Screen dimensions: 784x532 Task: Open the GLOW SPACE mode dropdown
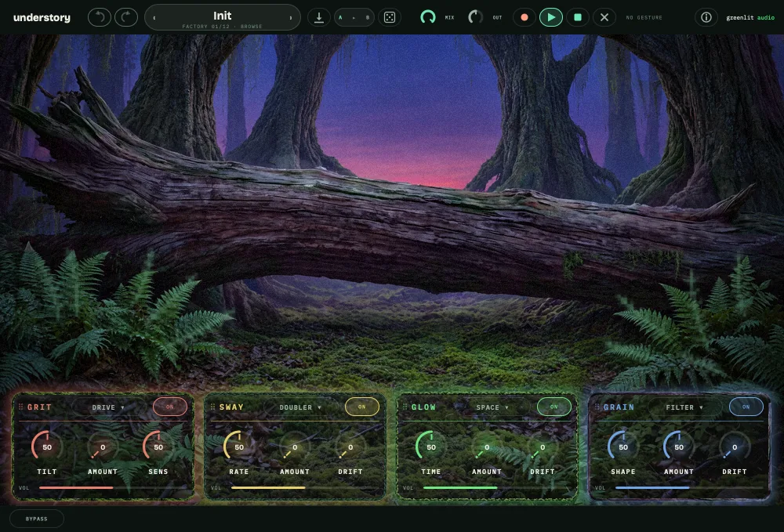click(x=492, y=407)
